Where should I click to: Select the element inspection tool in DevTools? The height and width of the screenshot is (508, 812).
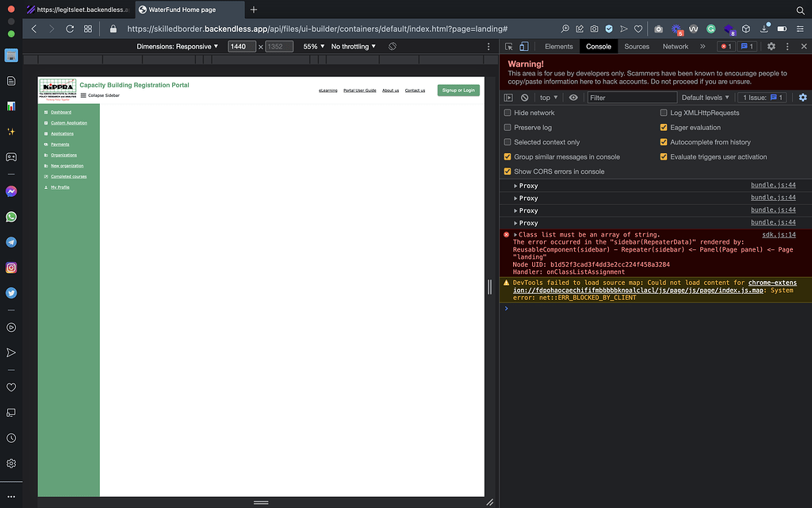pyautogui.click(x=508, y=46)
